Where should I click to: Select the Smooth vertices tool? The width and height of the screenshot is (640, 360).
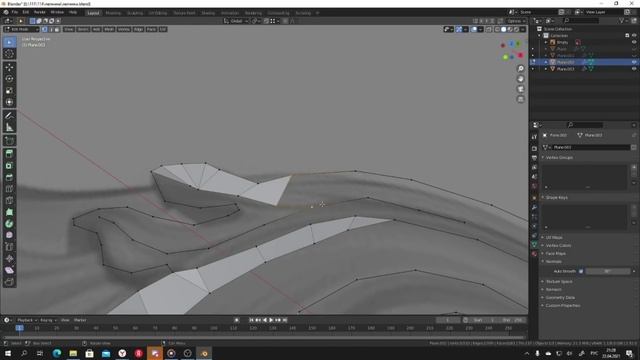[9, 235]
